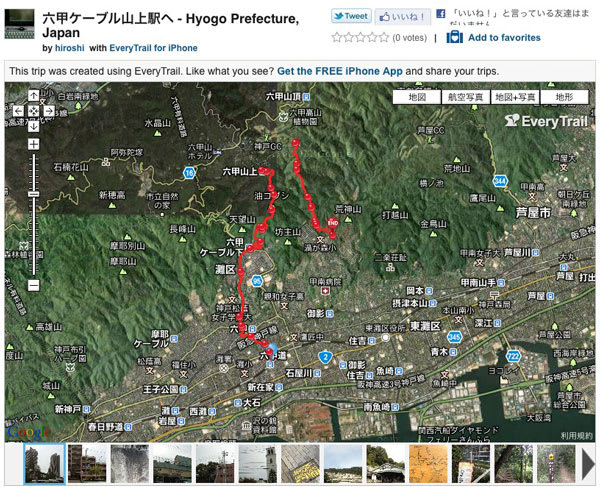Click the topmost red marker on right trail
The width and height of the screenshot is (600, 487).
[295, 143]
